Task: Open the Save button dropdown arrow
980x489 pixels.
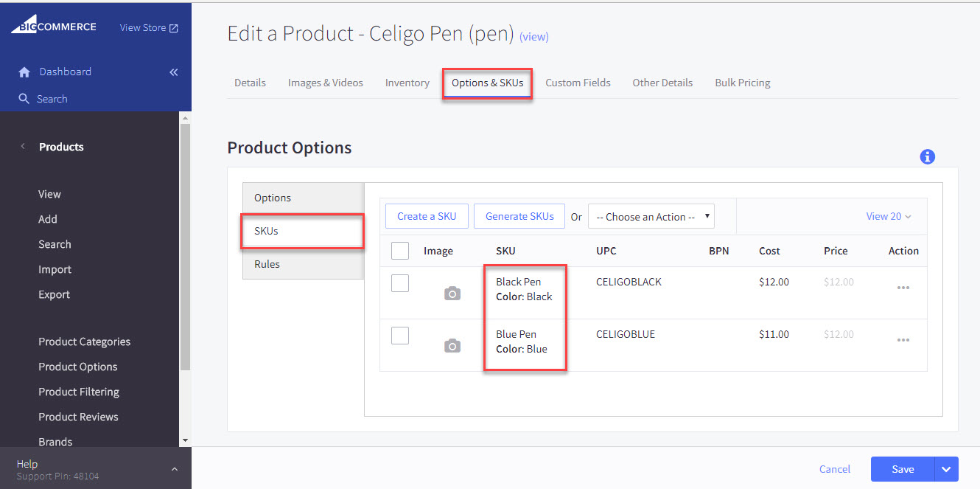Action: [x=947, y=469]
